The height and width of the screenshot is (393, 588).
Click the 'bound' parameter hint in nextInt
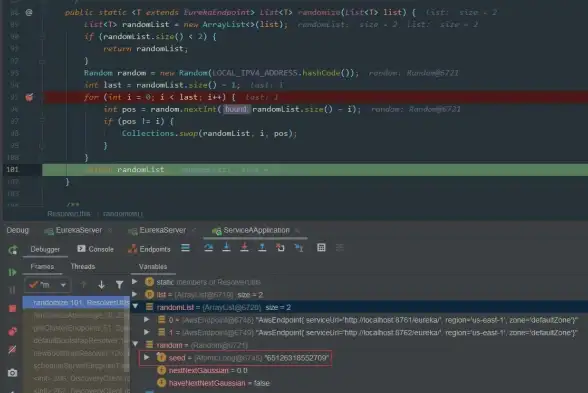tap(236, 109)
